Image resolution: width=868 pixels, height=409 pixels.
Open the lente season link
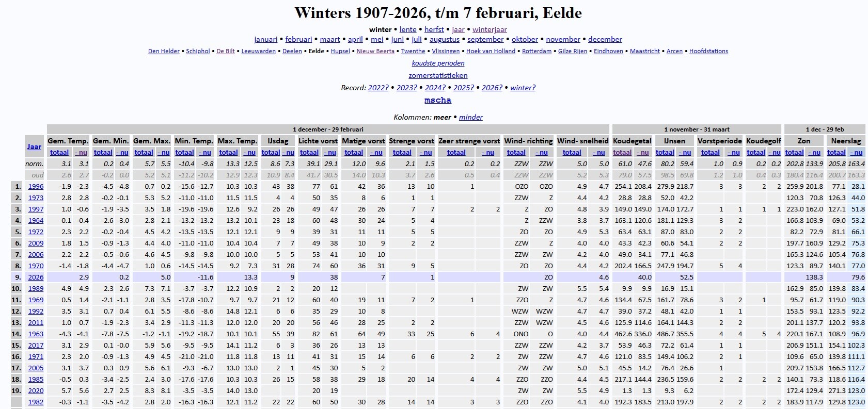click(408, 29)
